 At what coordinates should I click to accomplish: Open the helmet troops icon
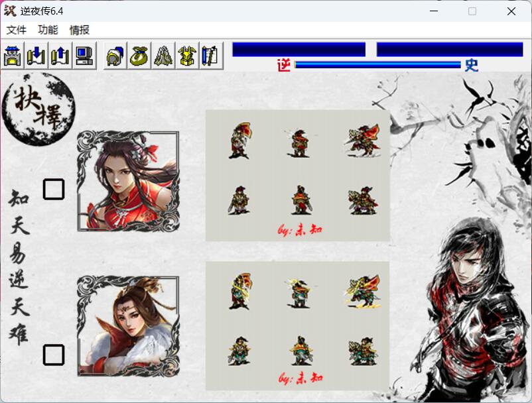pos(115,56)
